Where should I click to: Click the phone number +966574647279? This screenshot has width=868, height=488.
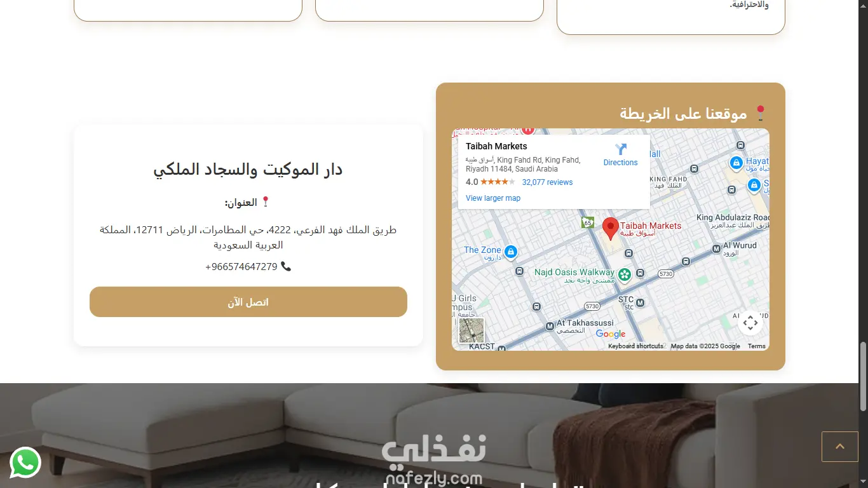tap(241, 266)
